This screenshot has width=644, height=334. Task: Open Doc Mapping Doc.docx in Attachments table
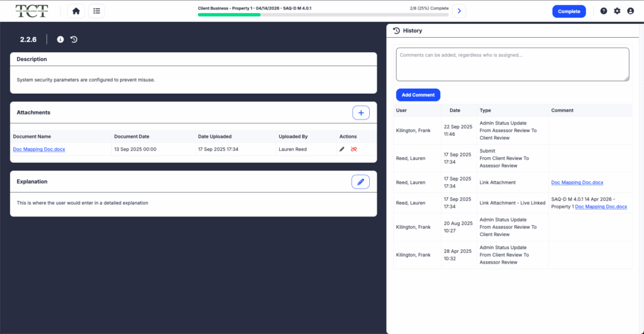[39, 149]
